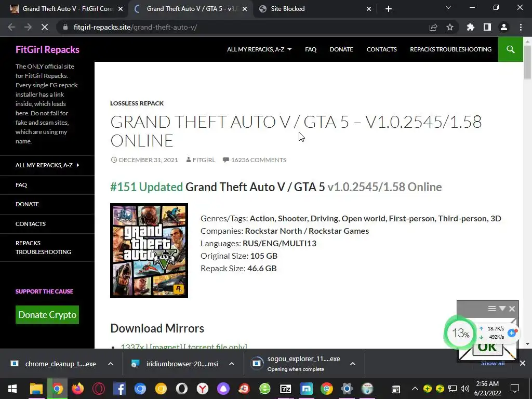
Task: Open REPACKS TROUBLESHOOTING in the top navigation
Action: coord(450,49)
